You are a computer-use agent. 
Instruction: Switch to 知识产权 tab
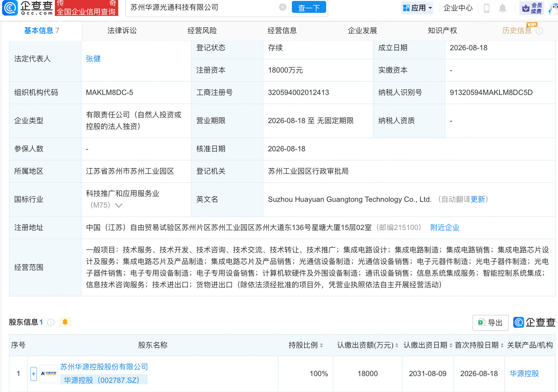[442, 31]
